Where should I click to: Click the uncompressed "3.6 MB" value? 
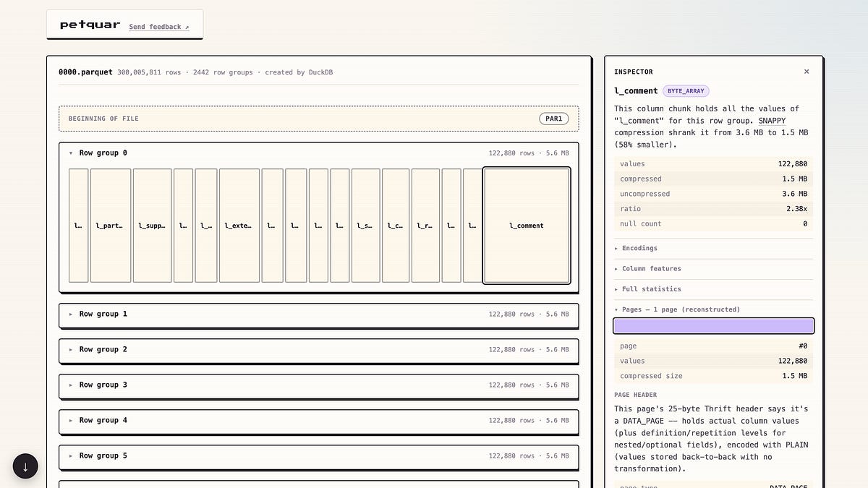coord(795,194)
